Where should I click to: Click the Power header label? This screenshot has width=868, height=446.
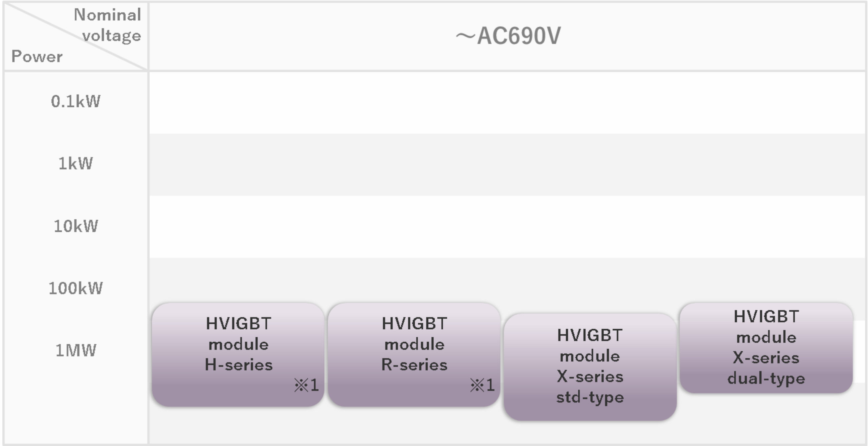pyautogui.click(x=37, y=56)
